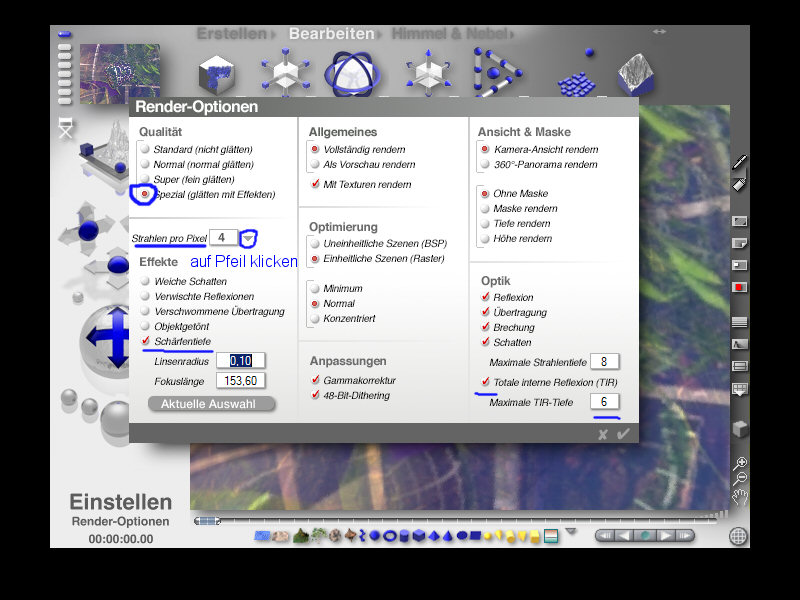
Task: Create a water plane from bottom palette
Action: tap(262, 536)
